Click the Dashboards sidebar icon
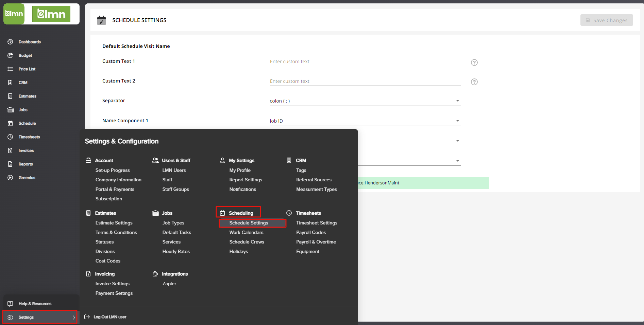The width and height of the screenshot is (644, 325). pos(10,42)
